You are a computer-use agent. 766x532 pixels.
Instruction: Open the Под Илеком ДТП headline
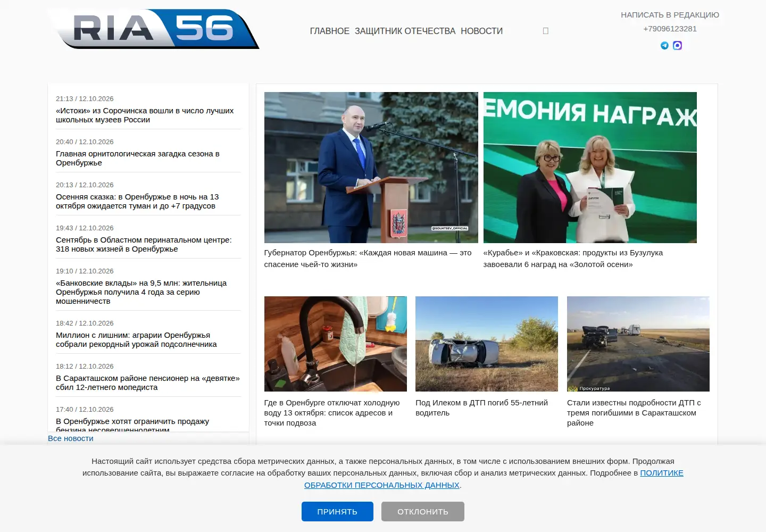pos(481,408)
